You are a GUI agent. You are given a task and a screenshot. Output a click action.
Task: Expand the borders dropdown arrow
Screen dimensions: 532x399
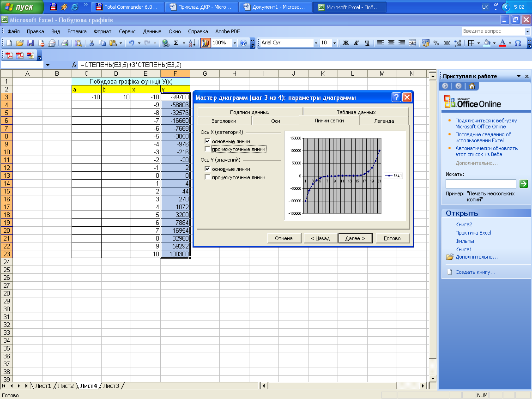click(x=478, y=43)
